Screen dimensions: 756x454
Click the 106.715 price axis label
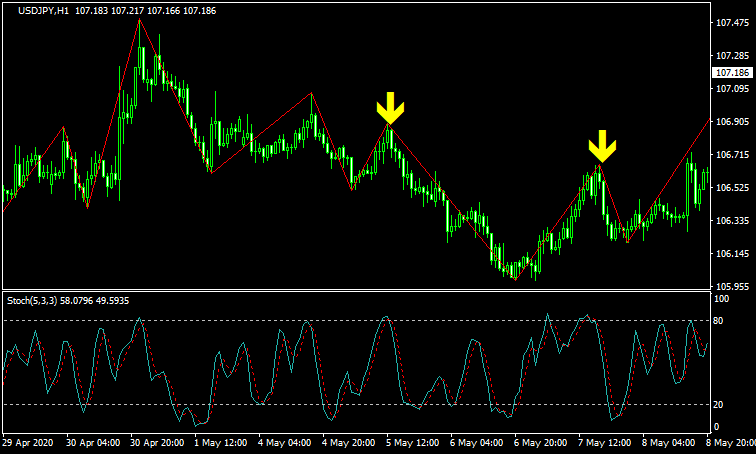(732, 154)
